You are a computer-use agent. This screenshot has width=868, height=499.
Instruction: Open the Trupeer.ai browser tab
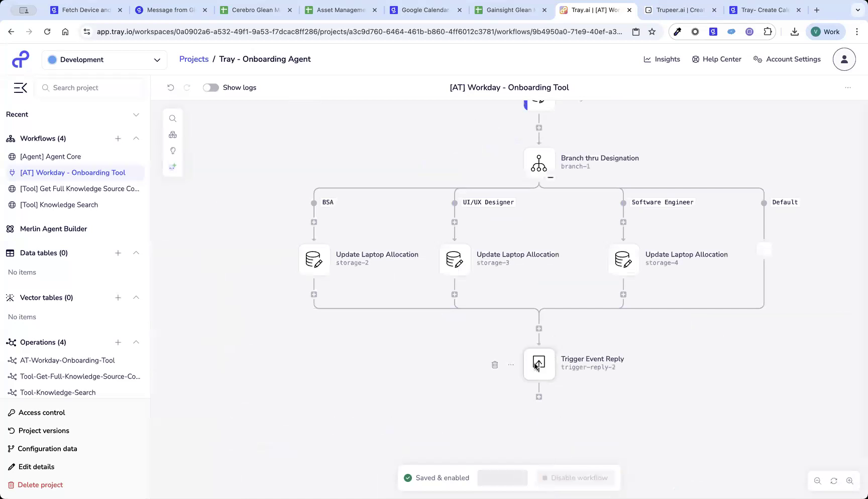click(x=681, y=10)
